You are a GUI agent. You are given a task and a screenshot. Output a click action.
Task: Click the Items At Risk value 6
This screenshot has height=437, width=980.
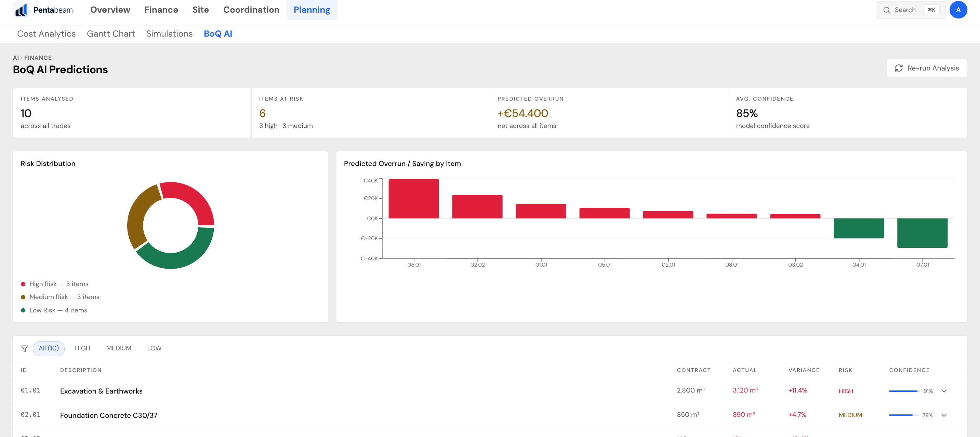coord(262,113)
